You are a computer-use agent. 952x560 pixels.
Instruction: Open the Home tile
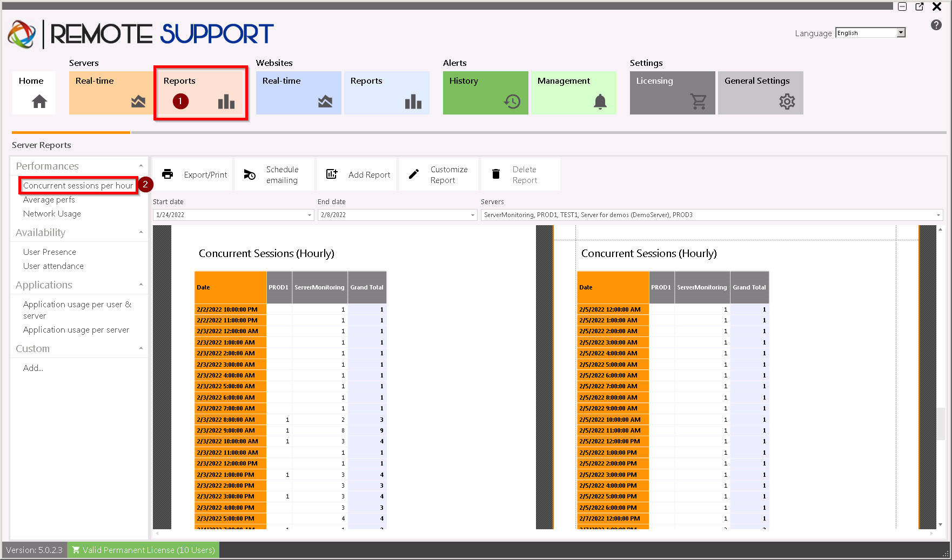click(34, 92)
